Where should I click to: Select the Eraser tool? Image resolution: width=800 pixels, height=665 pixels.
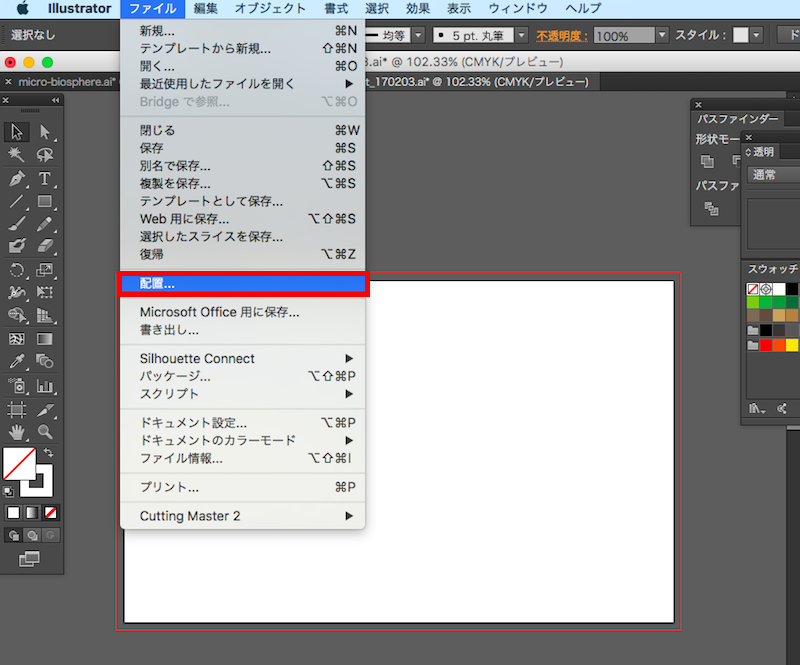(x=45, y=246)
